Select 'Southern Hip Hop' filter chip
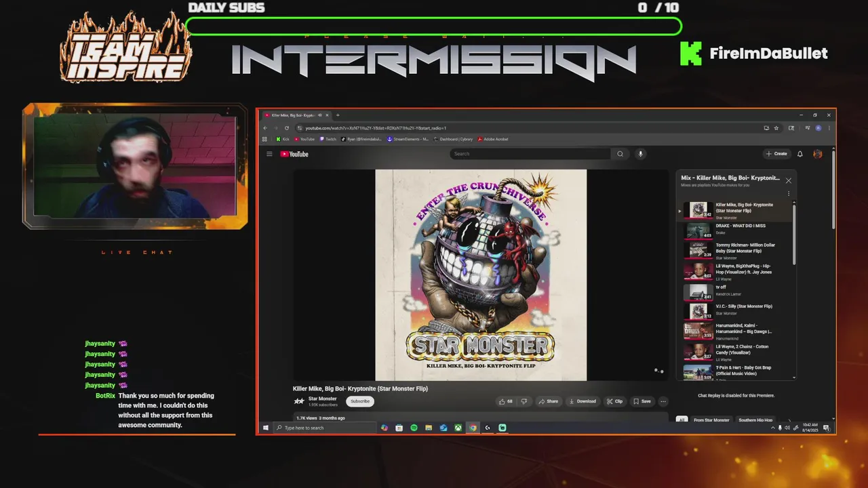This screenshot has height=488, width=868. click(755, 420)
